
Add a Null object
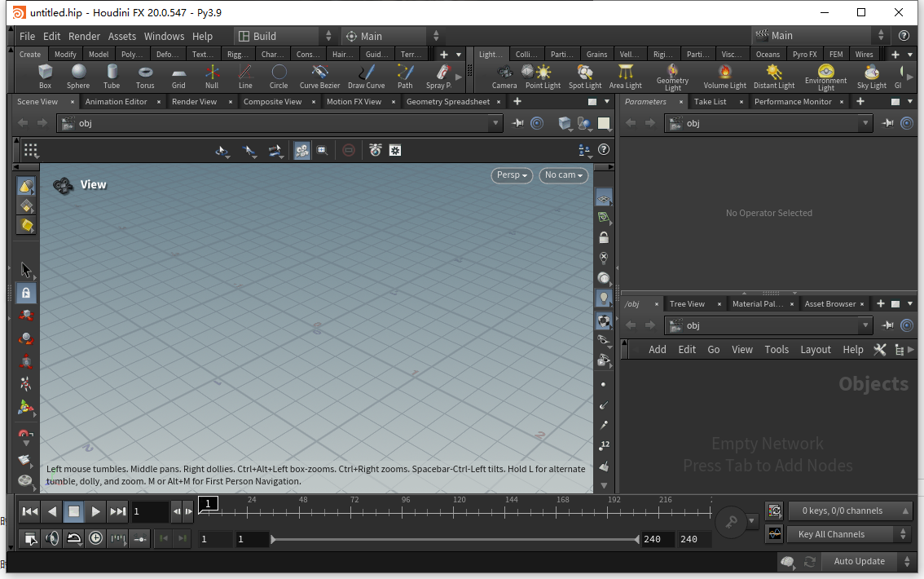(x=212, y=77)
